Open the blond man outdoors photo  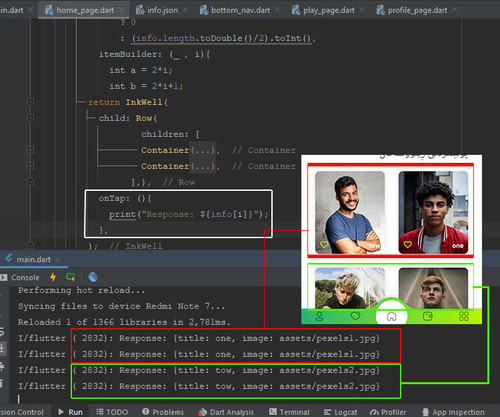(350, 288)
